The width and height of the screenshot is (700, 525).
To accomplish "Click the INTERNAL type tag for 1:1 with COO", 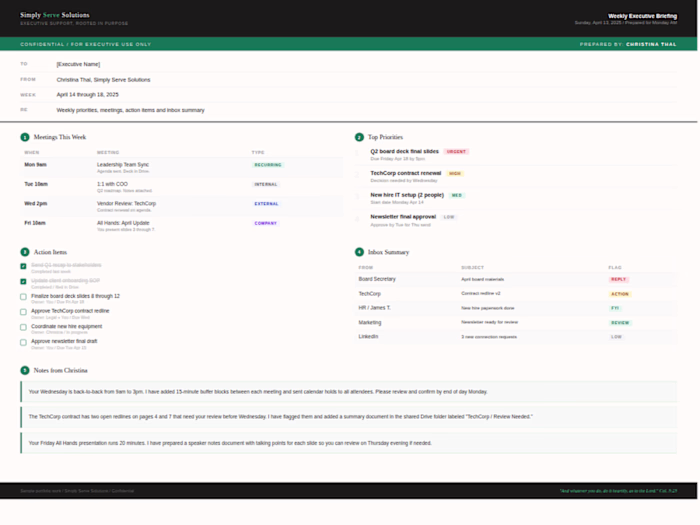I will pyautogui.click(x=266, y=184).
